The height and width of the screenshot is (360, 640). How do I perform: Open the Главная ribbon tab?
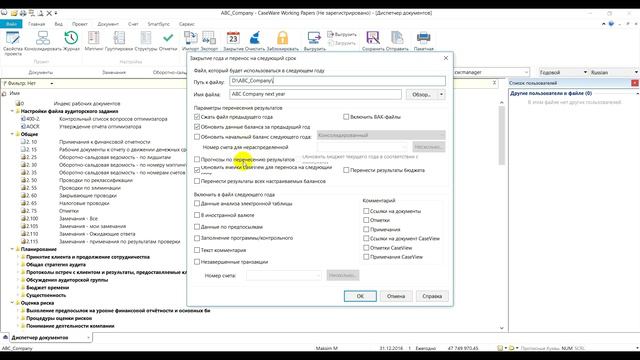tap(37, 24)
